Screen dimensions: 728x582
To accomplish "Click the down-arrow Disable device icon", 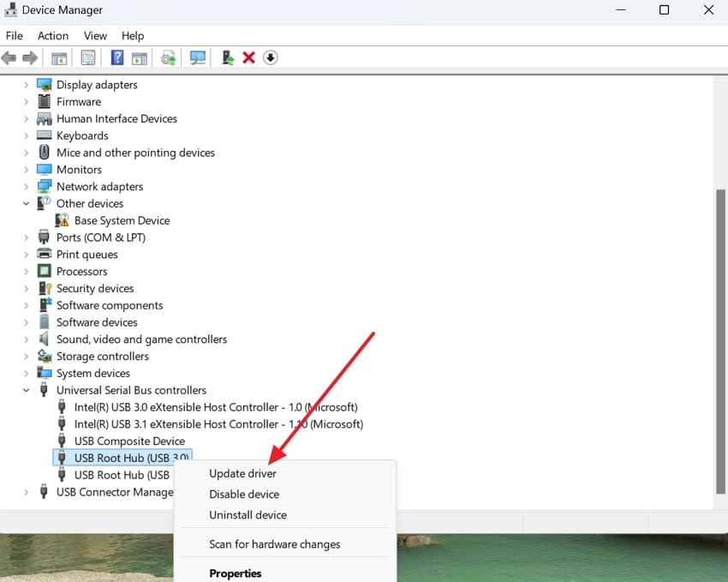I will click(270, 57).
